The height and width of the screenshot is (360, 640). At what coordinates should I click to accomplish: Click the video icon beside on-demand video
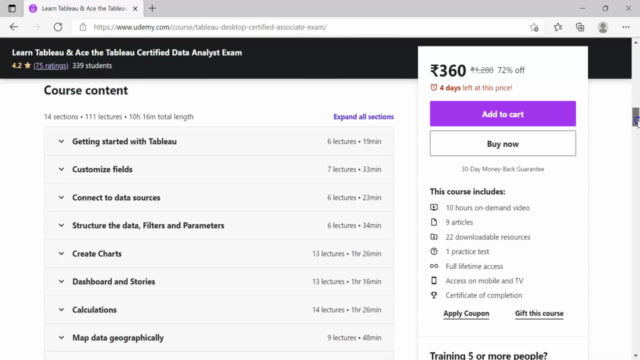point(434,208)
